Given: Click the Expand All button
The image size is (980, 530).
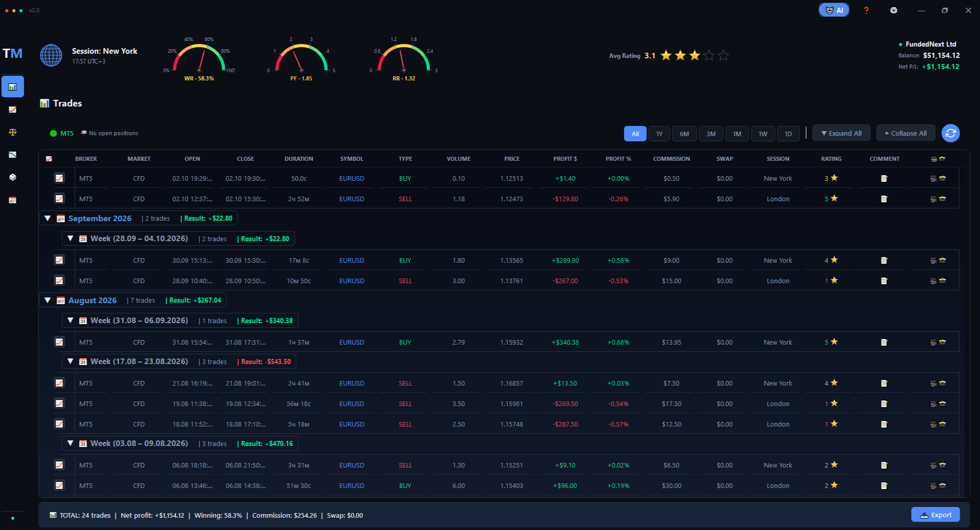Looking at the screenshot, I should [841, 133].
